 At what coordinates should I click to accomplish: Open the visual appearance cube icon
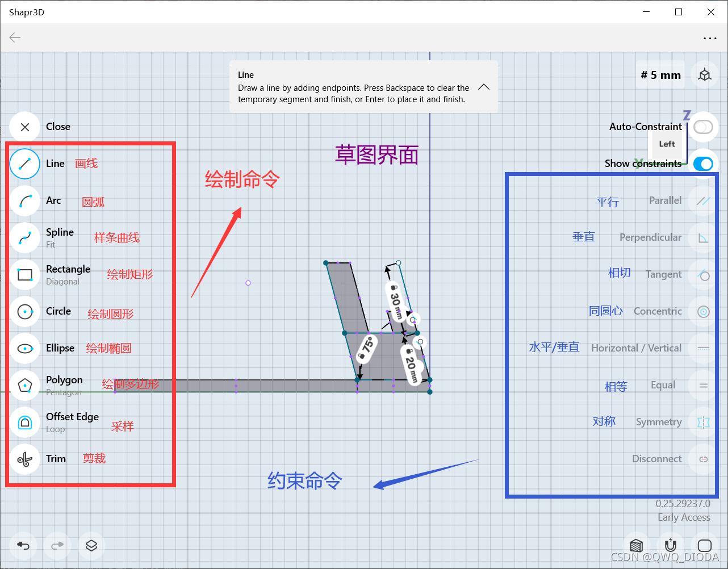636,546
